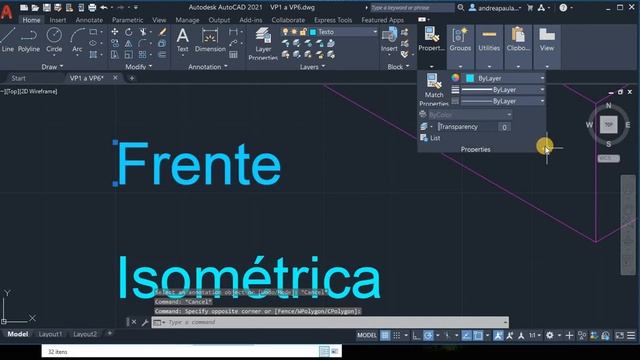Select the Line tool
The height and width of the screenshot is (360, 640).
(7, 40)
